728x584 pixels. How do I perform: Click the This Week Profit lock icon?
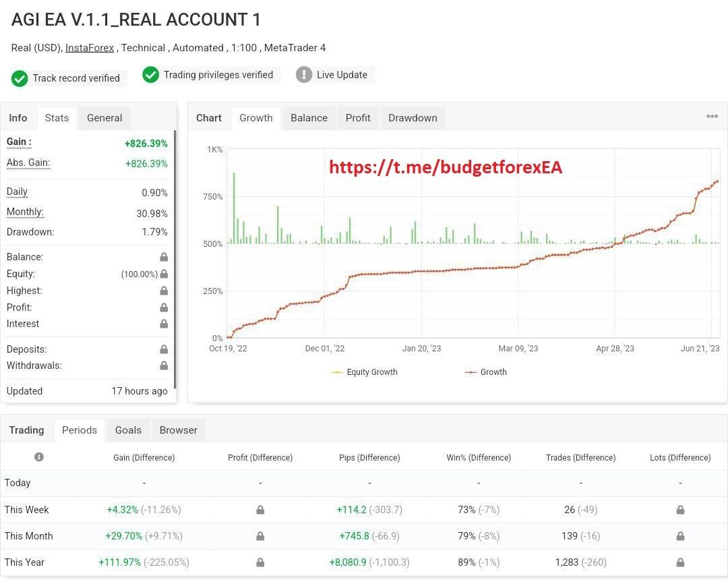(260, 510)
